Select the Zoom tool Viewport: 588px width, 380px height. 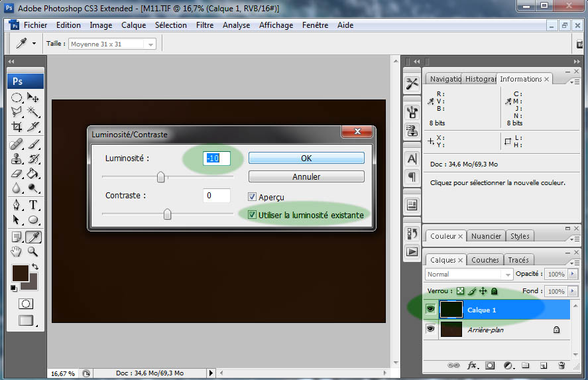click(x=33, y=251)
